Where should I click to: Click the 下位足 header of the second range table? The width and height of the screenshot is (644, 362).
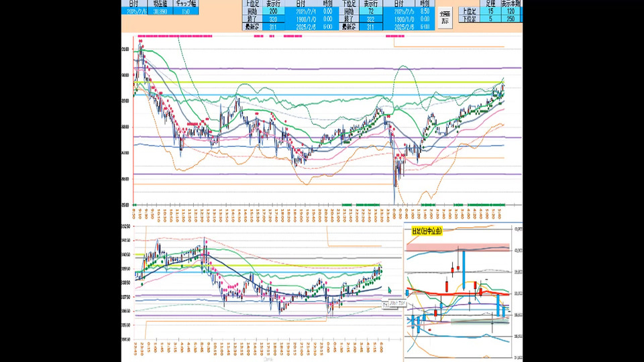[x=349, y=4]
